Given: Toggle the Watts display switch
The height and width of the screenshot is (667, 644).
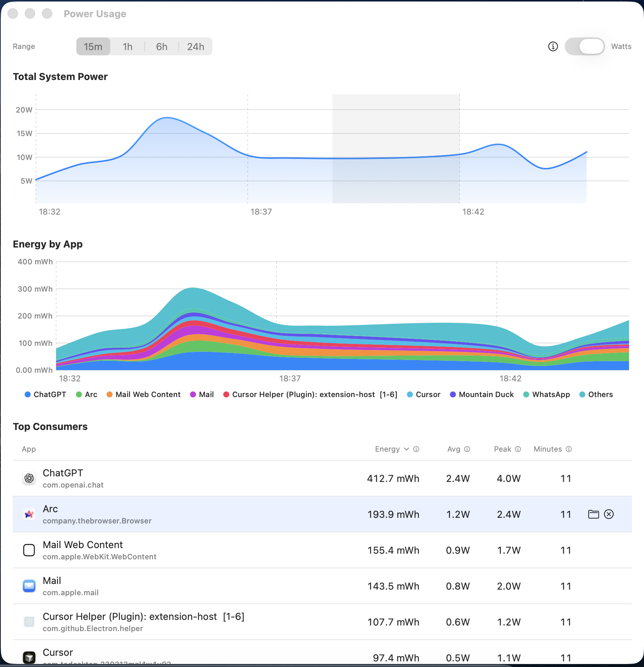Looking at the screenshot, I should pyautogui.click(x=585, y=46).
